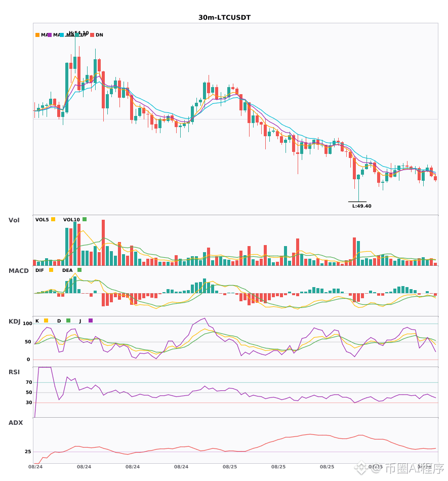448x481 pixels.
Task: Click the yellow K legend swatch
Action: [46, 320]
